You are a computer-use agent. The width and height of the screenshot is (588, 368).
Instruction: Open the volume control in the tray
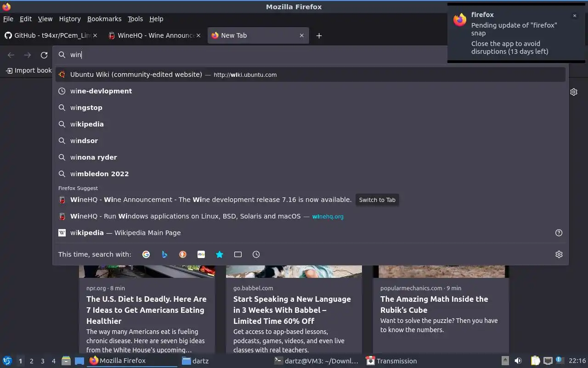pos(518,361)
